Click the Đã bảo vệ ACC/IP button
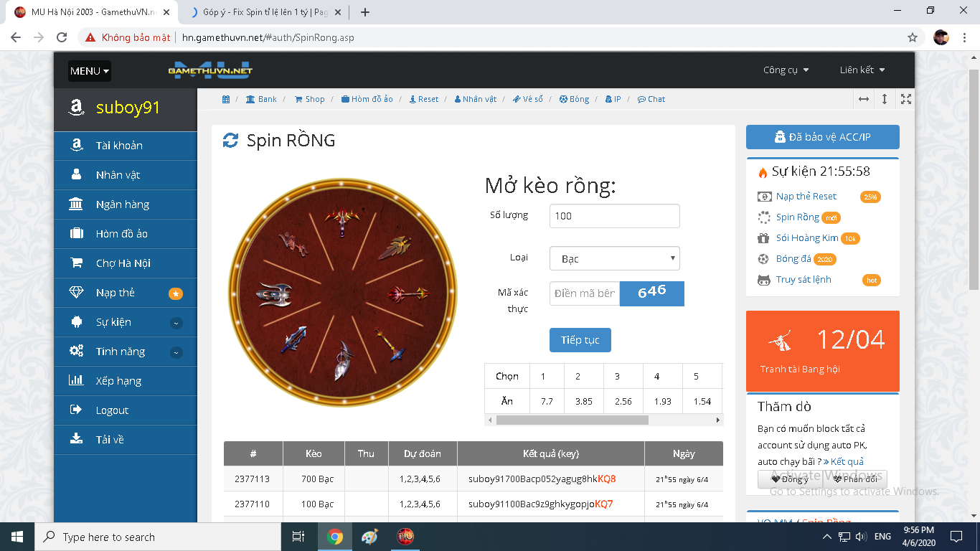The width and height of the screenshot is (980, 551). pos(822,137)
